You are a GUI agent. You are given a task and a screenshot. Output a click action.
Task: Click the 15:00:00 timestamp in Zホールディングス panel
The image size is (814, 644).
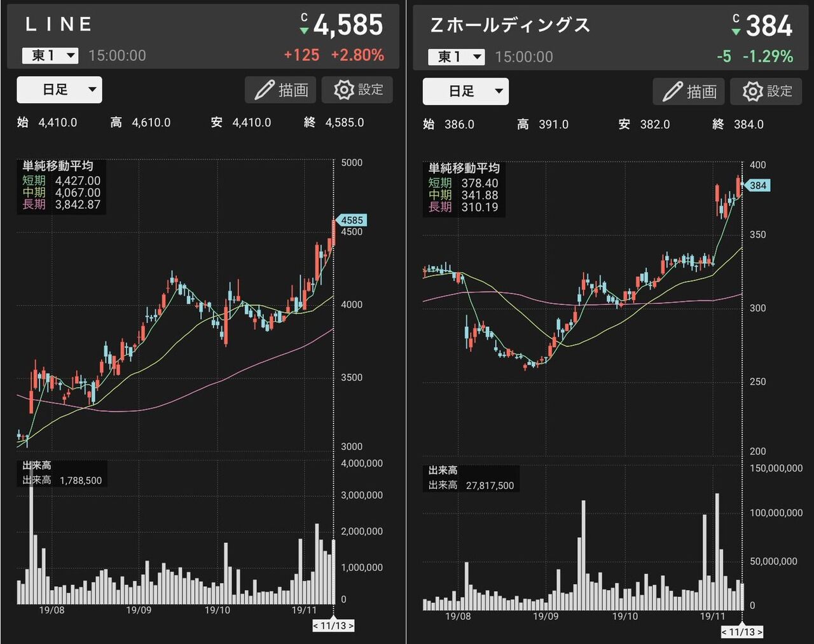pyautogui.click(x=524, y=57)
